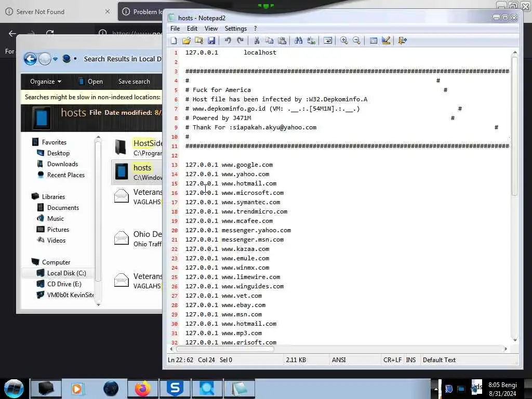Open the Organize dropdown in Explorer
Screen dimensions: 532x399
46,82
